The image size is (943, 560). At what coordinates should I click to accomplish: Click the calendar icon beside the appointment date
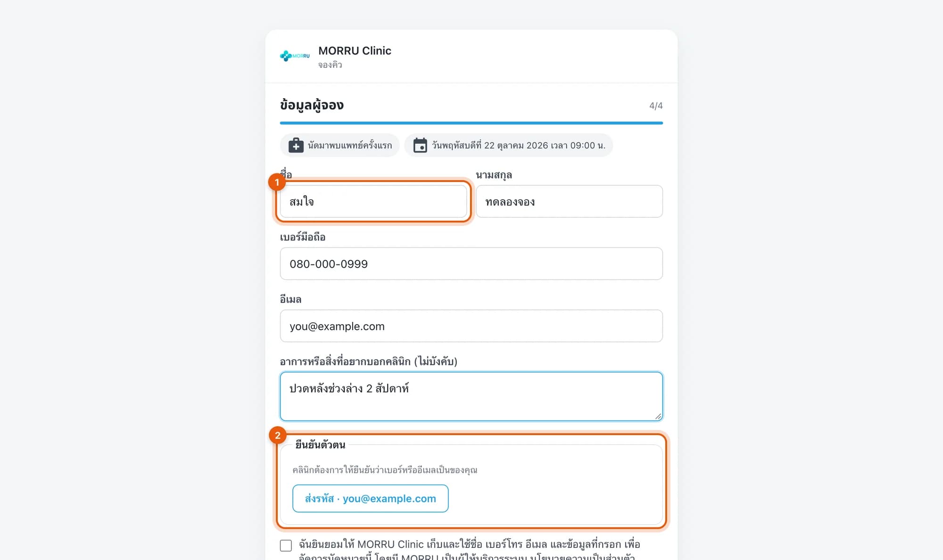coord(420,145)
